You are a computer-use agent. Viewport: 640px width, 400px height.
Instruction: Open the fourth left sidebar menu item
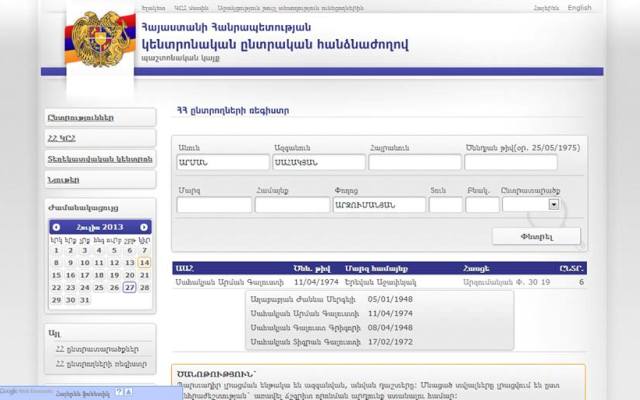pos(99,180)
